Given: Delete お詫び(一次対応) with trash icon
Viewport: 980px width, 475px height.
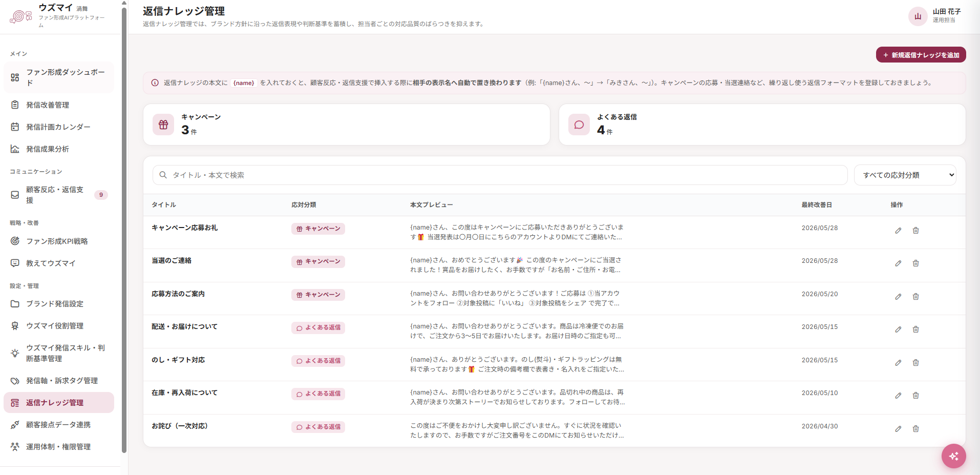Looking at the screenshot, I should [x=915, y=429].
